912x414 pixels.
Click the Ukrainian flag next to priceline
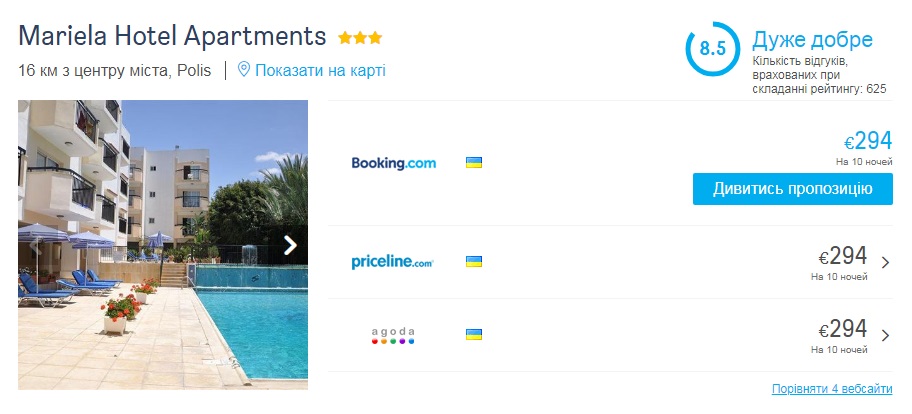474,262
